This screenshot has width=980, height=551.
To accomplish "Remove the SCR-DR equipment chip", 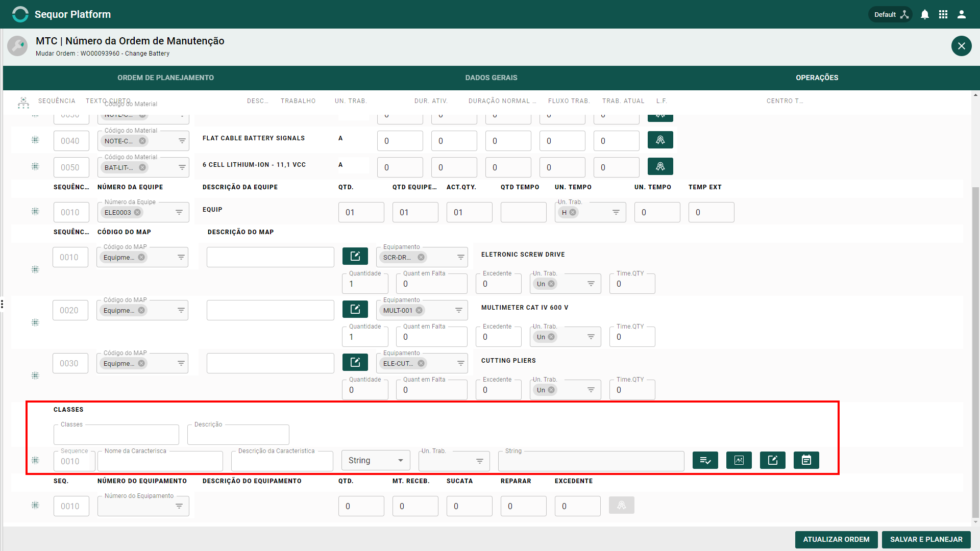I will (421, 257).
